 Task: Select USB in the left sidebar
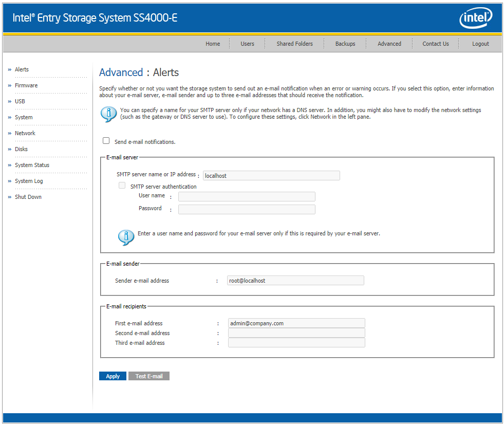(x=20, y=101)
